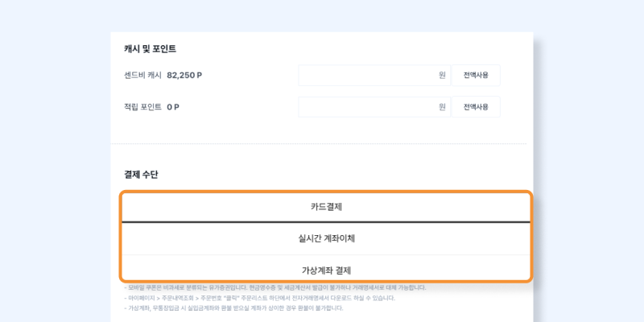Click 전액사용 button for 적립 포인트
Screen dimensions: 644x322
476,107
